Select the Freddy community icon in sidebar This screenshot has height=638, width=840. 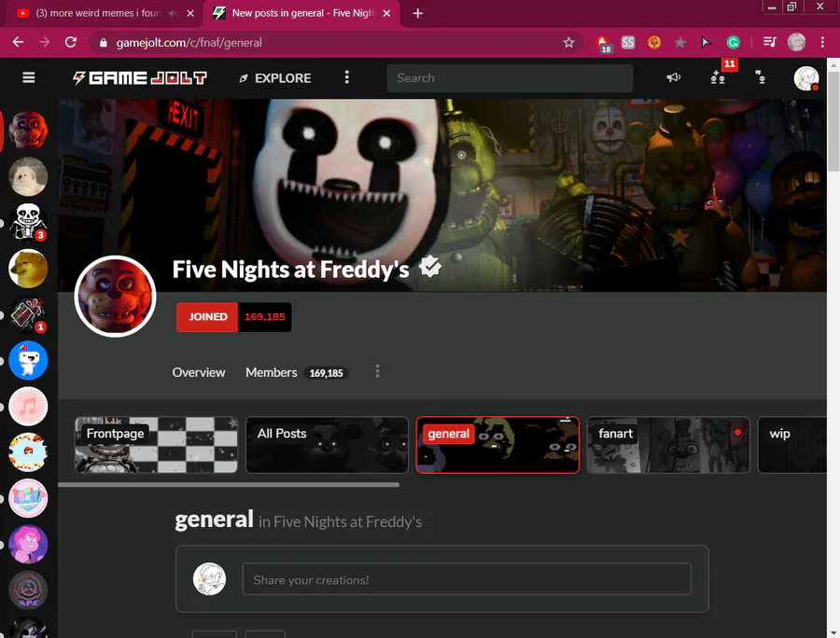point(28,131)
